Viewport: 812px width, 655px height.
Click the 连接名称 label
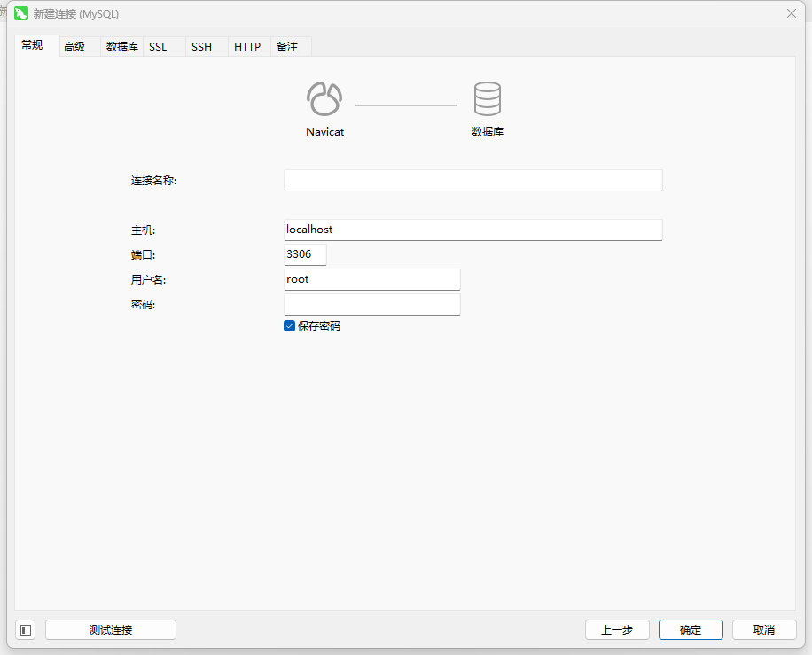click(x=154, y=181)
